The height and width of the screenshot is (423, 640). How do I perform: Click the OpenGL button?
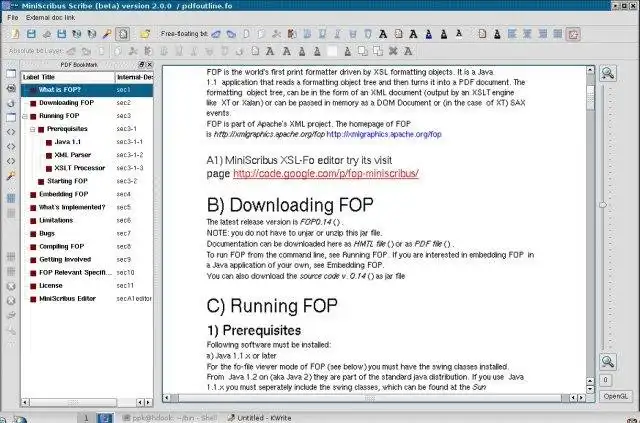pyautogui.click(x=616, y=396)
